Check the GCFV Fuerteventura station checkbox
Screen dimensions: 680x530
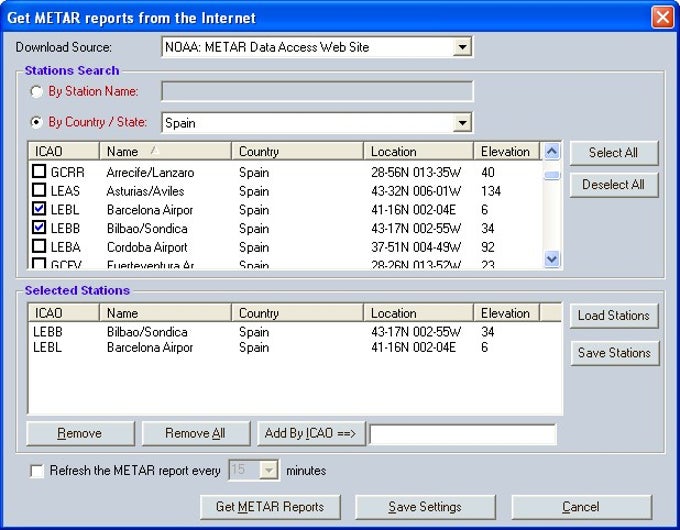coord(39,263)
